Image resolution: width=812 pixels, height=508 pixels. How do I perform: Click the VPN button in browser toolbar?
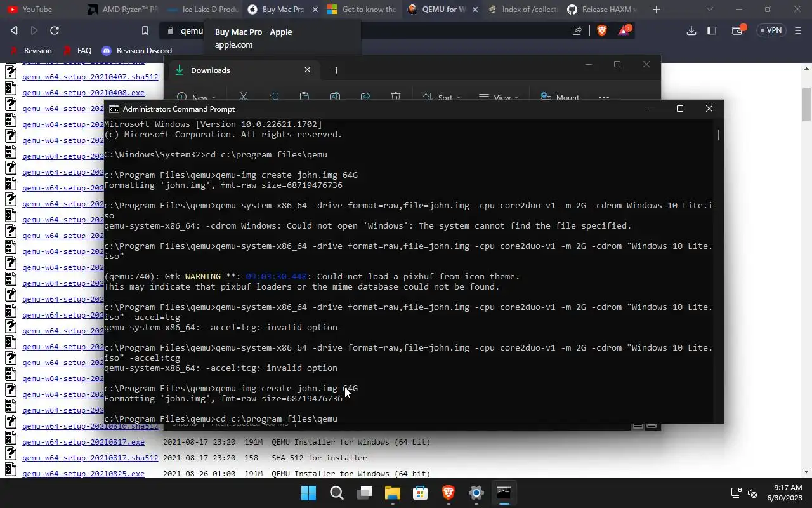771,30
